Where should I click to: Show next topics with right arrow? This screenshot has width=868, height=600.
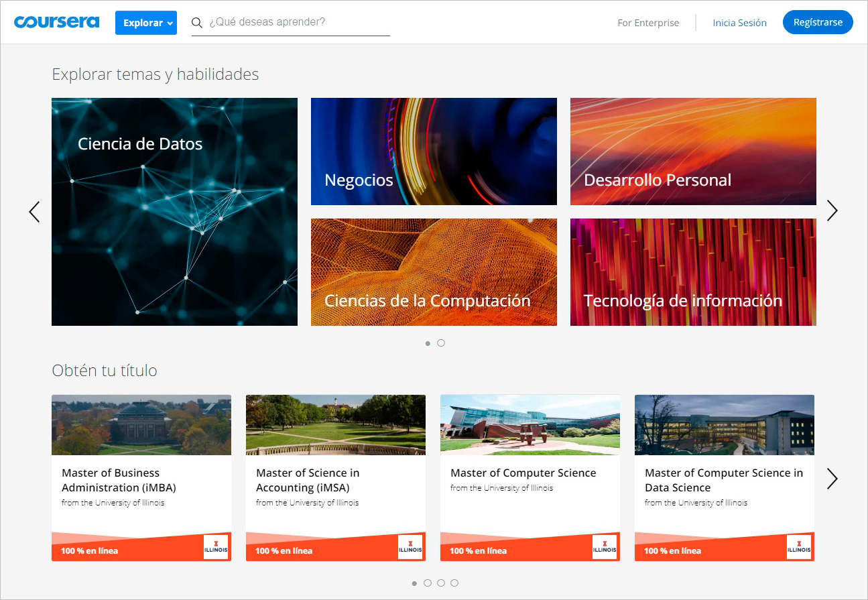tap(832, 211)
